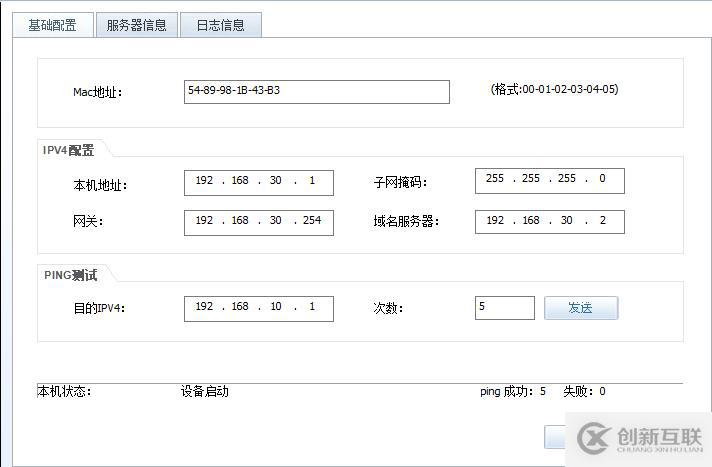Click the Mac地址 input field

pyautogui.click(x=316, y=92)
